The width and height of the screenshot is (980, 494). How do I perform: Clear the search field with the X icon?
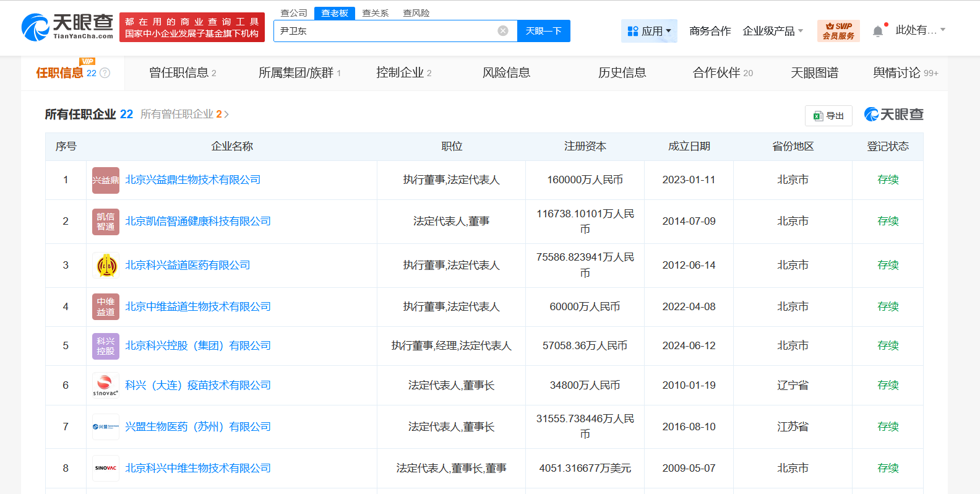pyautogui.click(x=503, y=31)
